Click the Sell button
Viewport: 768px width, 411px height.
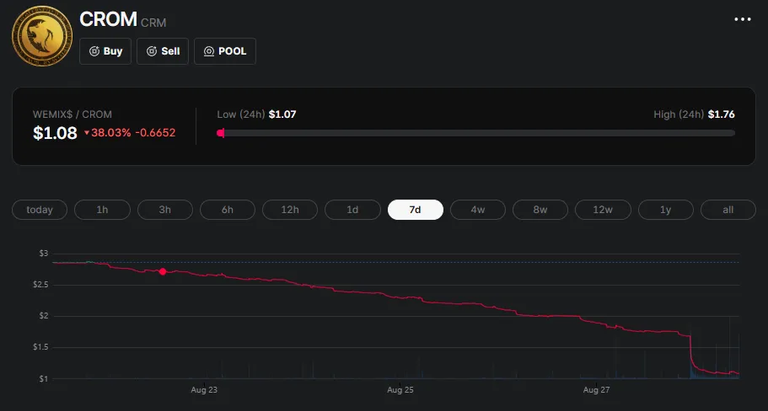163,51
